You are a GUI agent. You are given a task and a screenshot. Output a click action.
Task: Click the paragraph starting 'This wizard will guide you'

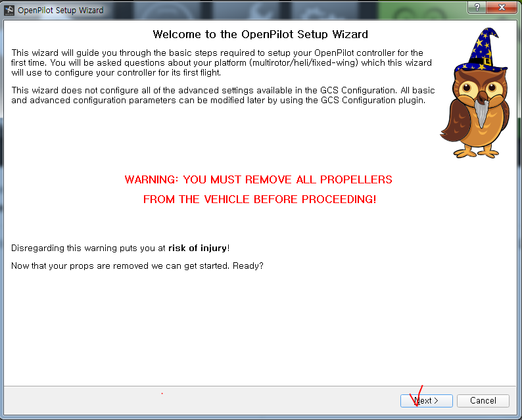(x=222, y=62)
